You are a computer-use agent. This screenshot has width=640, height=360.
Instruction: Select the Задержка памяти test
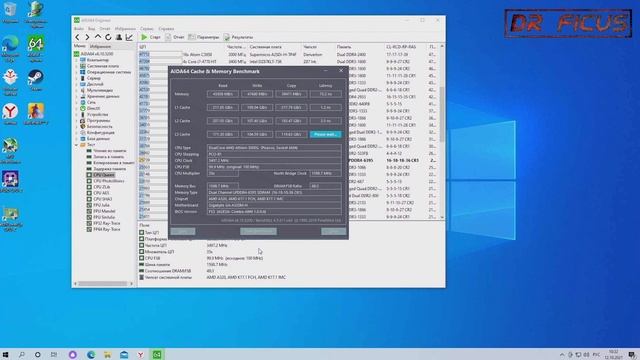pyautogui.click(x=109, y=169)
